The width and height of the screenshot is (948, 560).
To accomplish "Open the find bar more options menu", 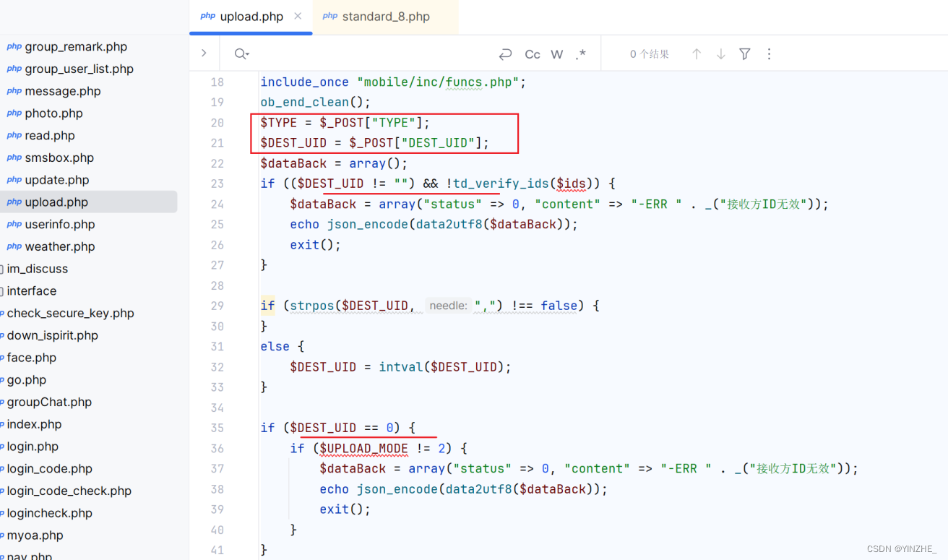I will pos(769,54).
